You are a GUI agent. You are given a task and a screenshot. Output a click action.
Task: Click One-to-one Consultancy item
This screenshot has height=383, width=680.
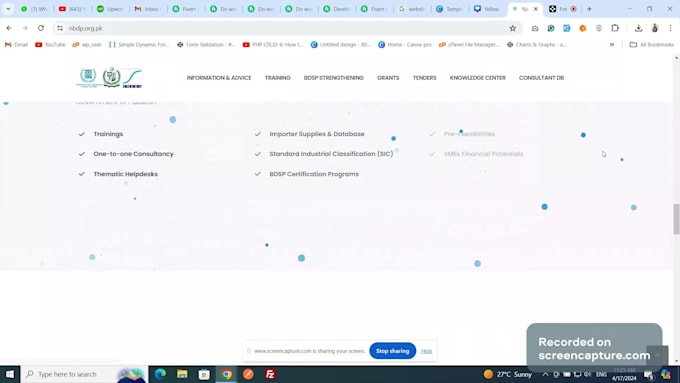click(x=133, y=154)
